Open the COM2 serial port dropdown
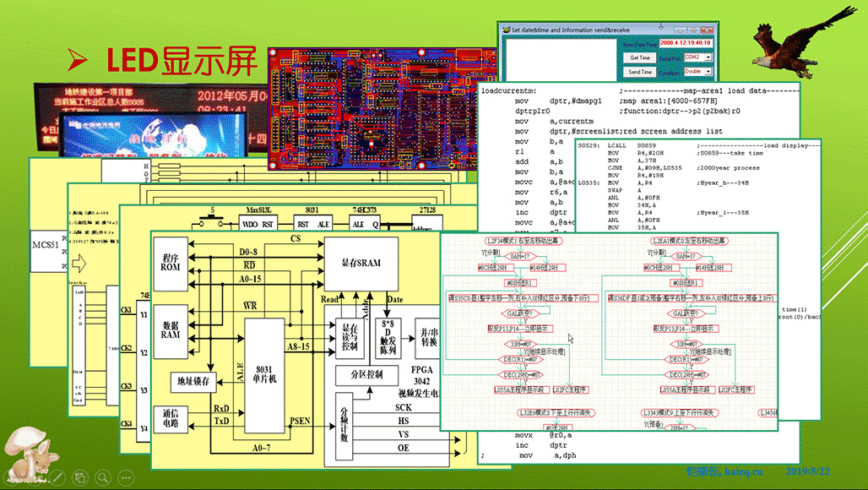The width and height of the screenshot is (868, 490). (x=698, y=57)
